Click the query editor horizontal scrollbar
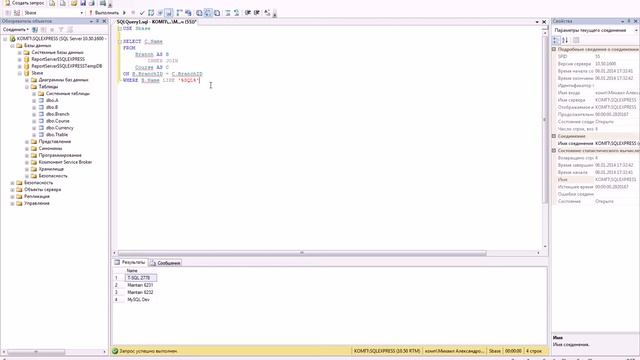This screenshot has width=640, height=360. pyautogui.click(x=302, y=253)
